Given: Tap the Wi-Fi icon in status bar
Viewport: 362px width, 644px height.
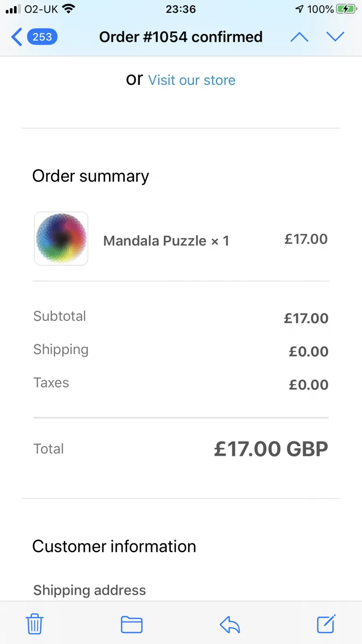Looking at the screenshot, I should [69, 9].
